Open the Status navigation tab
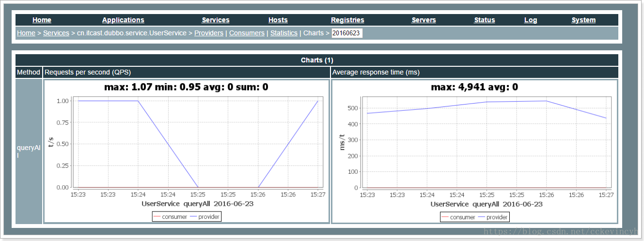Screen dimensions: 644x241 [x=485, y=20]
